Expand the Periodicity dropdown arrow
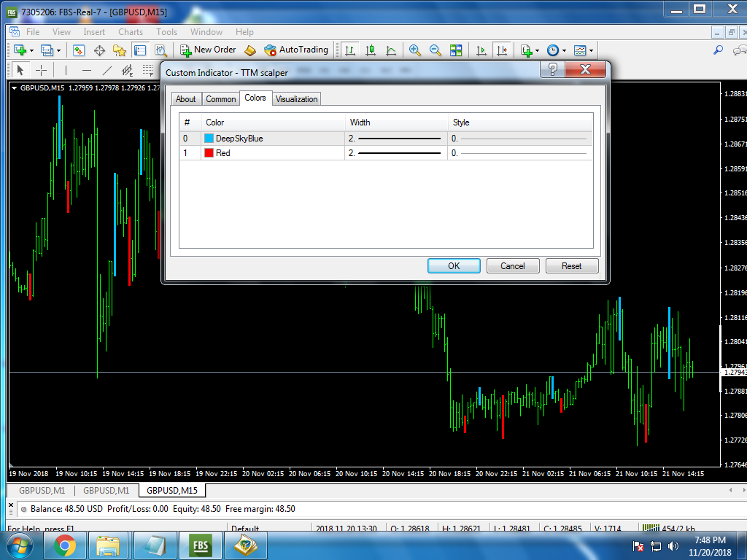This screenshot has width=747, height=560. 564,50
